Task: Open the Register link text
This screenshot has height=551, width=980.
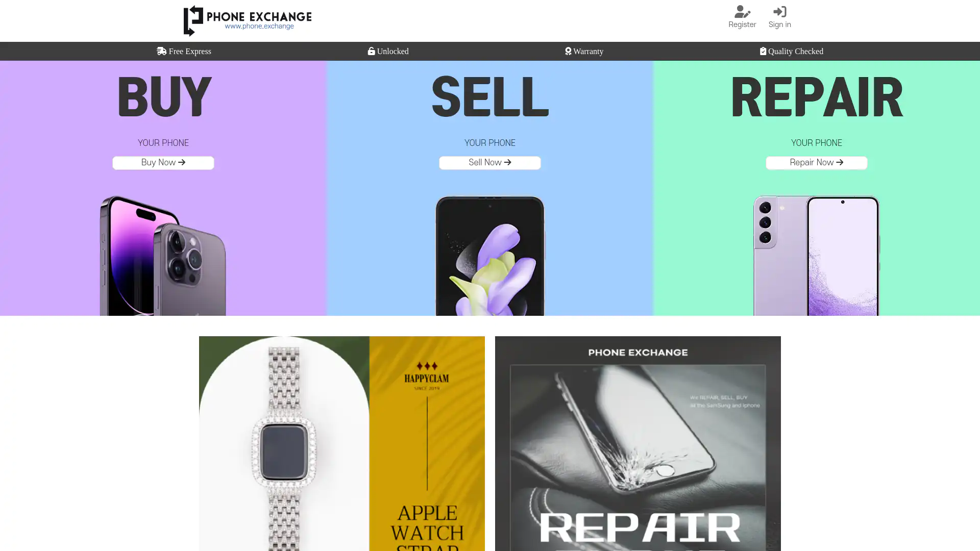Action: (x=742, y=24)
